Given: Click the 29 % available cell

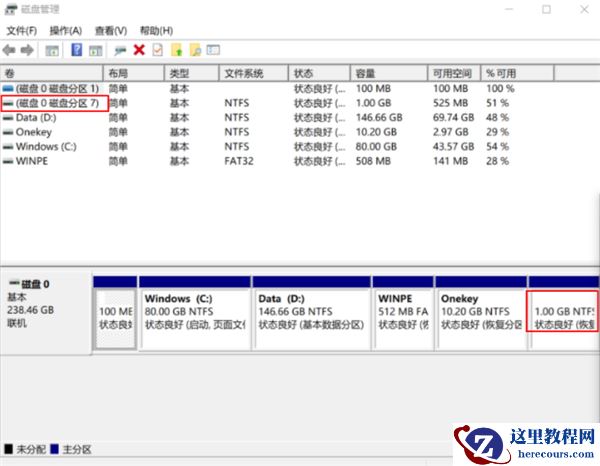Looking at the screenshot, I should point(497,132).
